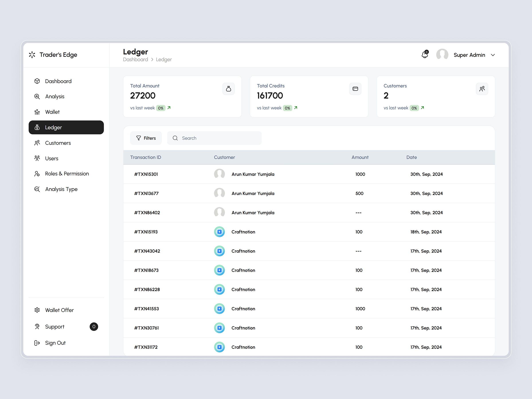Screen dimensions: 532x399
Task: Select the Customers icon in sidebar
Action: tap(37, 143)
